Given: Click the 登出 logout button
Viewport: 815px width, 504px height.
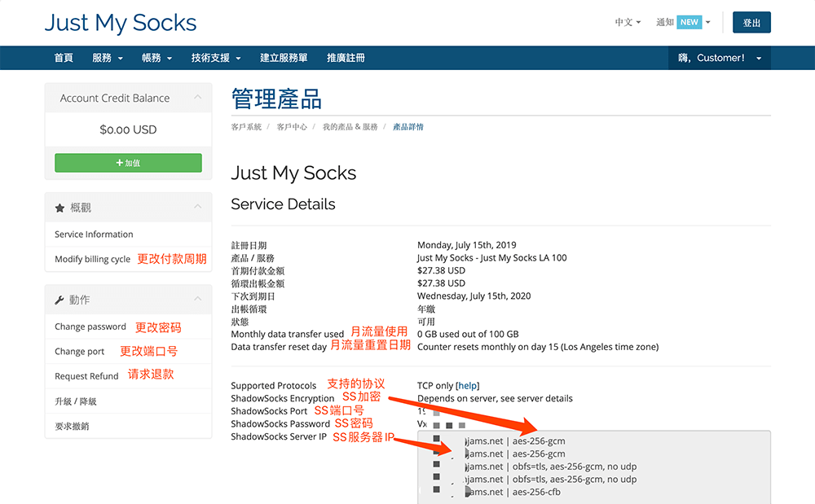Looking at the screenshot, I should click(751, 22).
